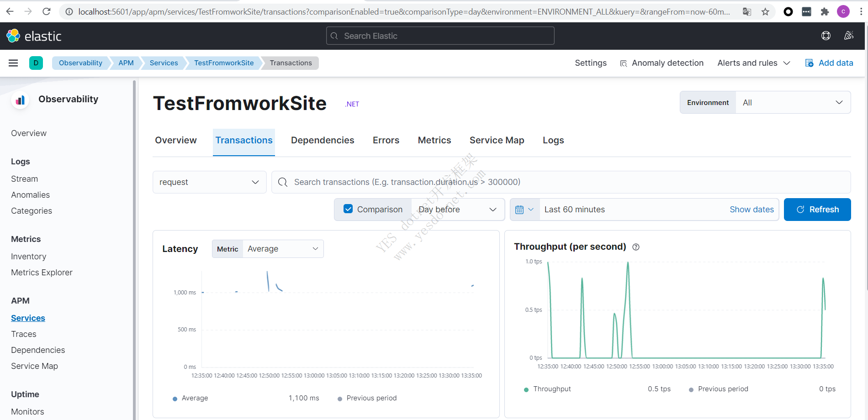
Task: Click the browser back arrow
Action: pos(10,11)
